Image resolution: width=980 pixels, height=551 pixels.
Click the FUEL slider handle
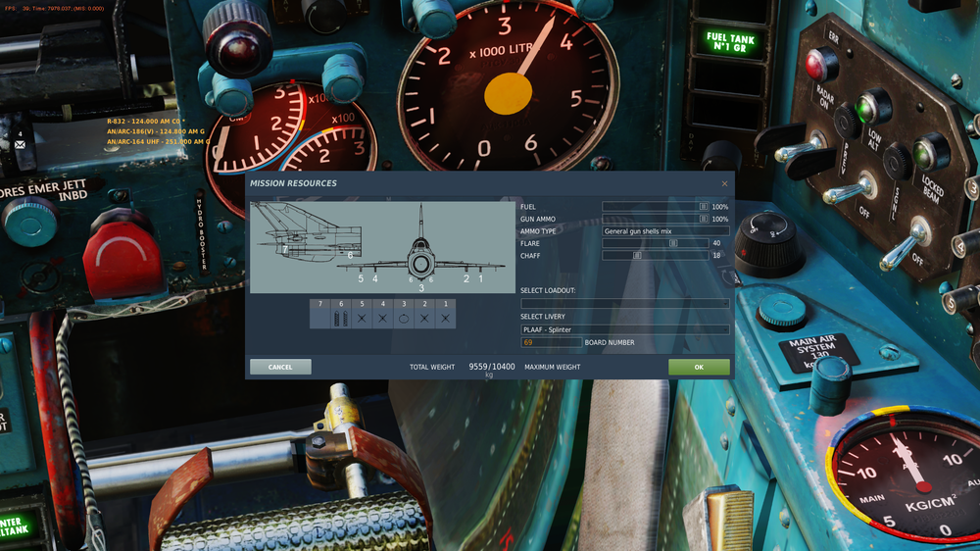[x=704, y=207]
